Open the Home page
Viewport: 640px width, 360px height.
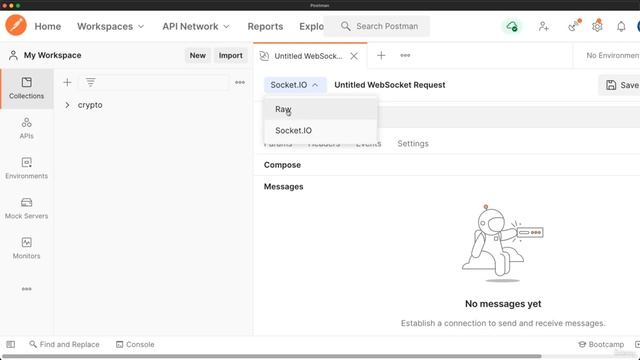48,26
